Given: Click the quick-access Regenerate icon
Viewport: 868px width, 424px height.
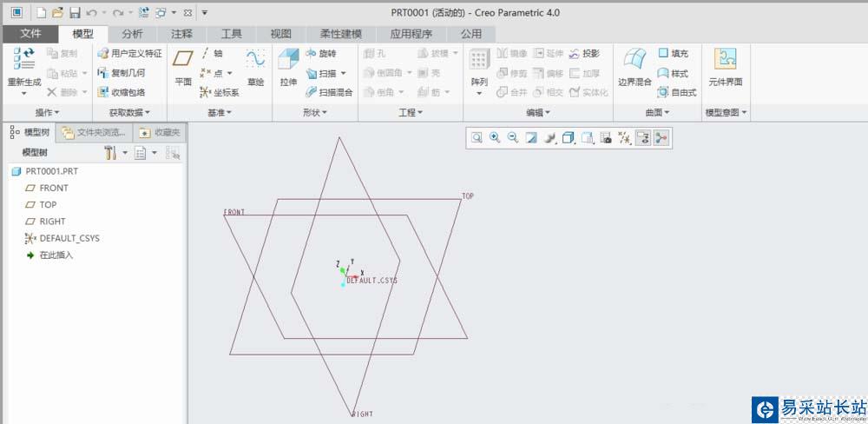Looking at the screenshot, I should [143, 12].
